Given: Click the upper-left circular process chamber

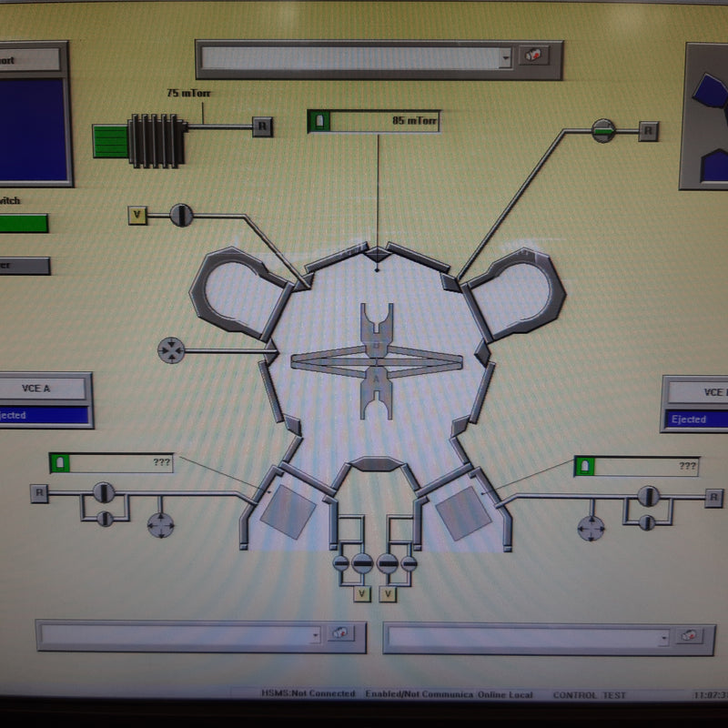Looking at the screenshot, I should point(238,288).
